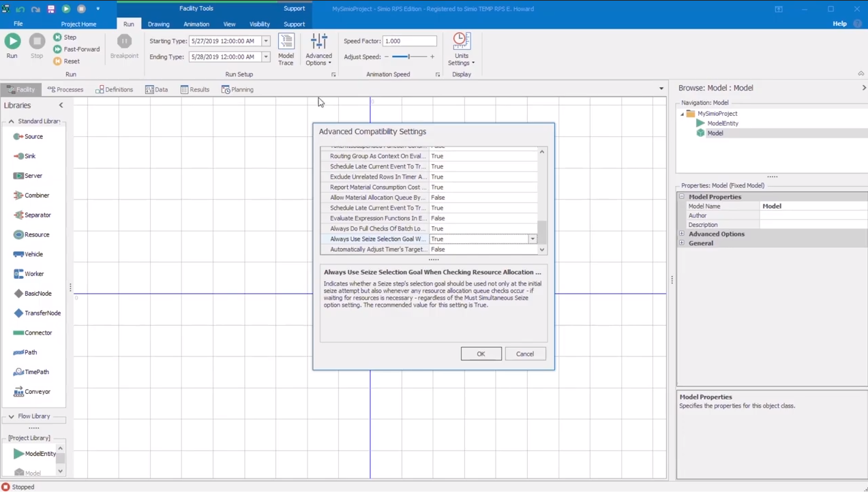Expand the Flow Library section

pos(12,416)
